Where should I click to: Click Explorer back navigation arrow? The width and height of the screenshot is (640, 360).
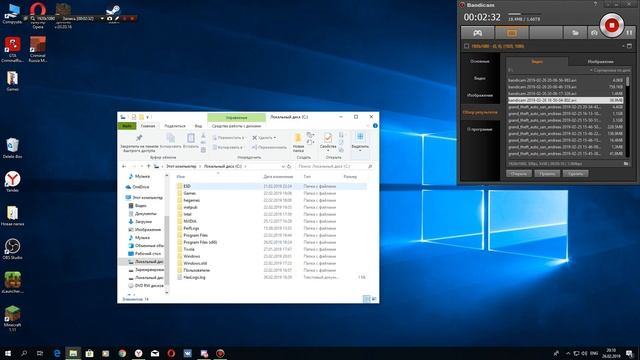124,167
